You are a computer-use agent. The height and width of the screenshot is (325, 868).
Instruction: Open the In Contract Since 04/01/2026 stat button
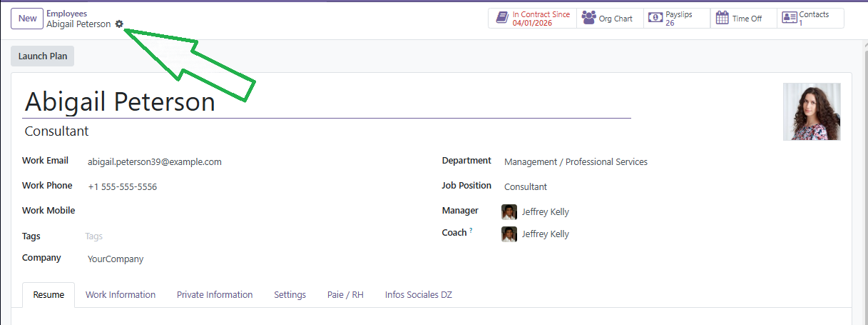point(533,18)
